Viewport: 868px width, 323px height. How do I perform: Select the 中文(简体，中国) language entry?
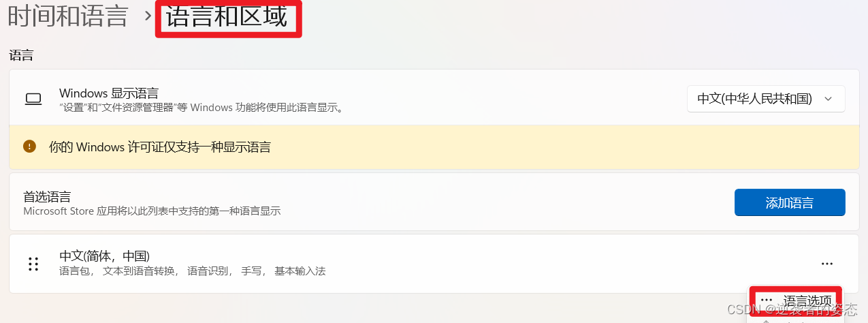click(x=434, y=264)
